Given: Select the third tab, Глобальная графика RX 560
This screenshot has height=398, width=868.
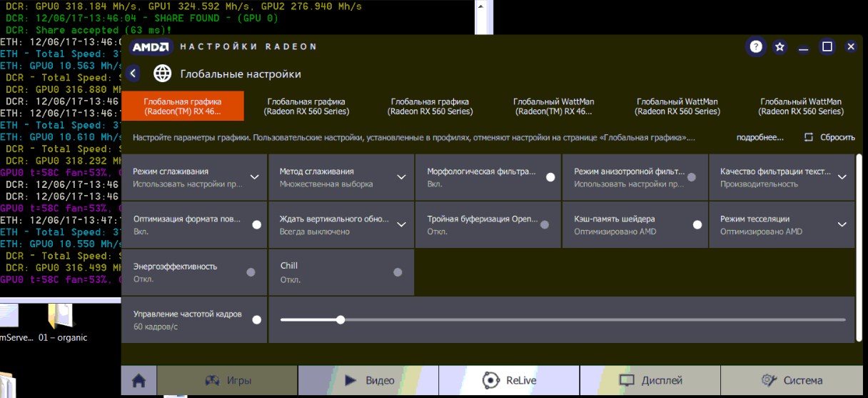Looking at the screenshot, I should [430, 106].
